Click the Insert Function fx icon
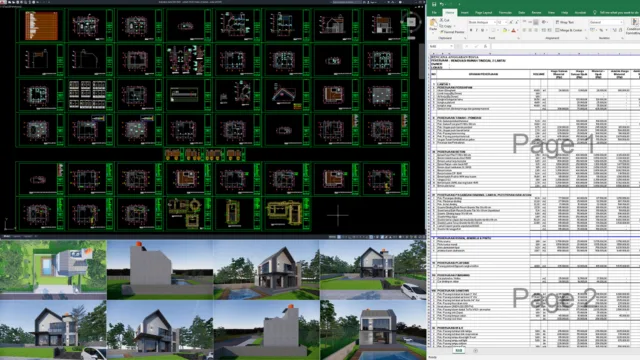The image size is (640, 360). coord(485,46)
